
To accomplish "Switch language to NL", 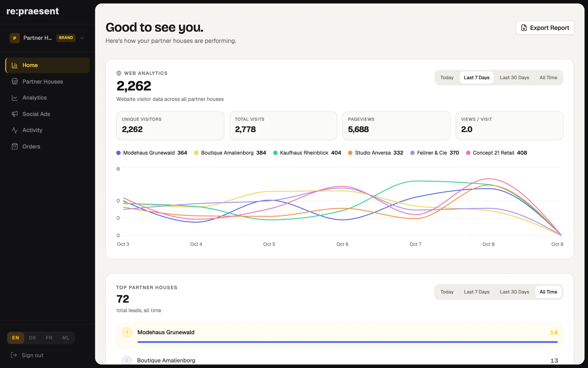I will tap(66, 338).
